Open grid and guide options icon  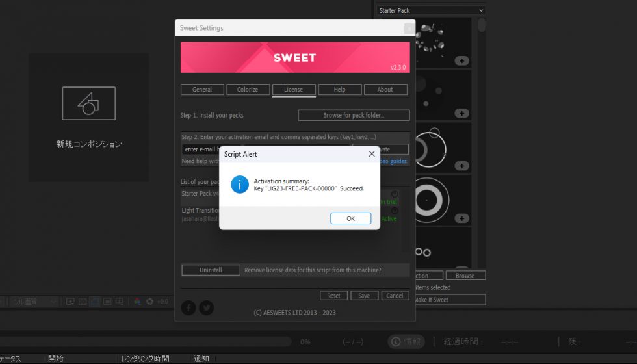pyautogui.click(x=120, y=302)
